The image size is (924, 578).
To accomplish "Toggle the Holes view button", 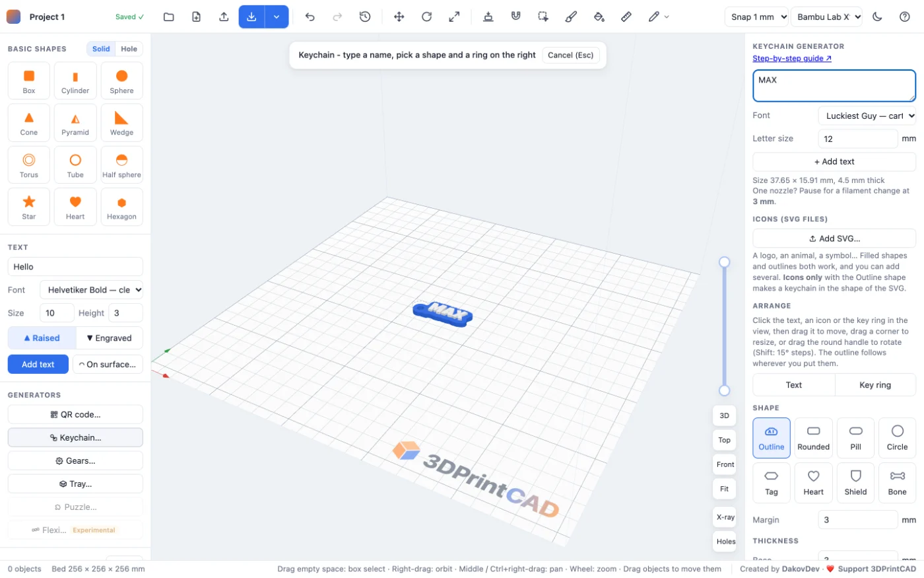I will 725,542.
